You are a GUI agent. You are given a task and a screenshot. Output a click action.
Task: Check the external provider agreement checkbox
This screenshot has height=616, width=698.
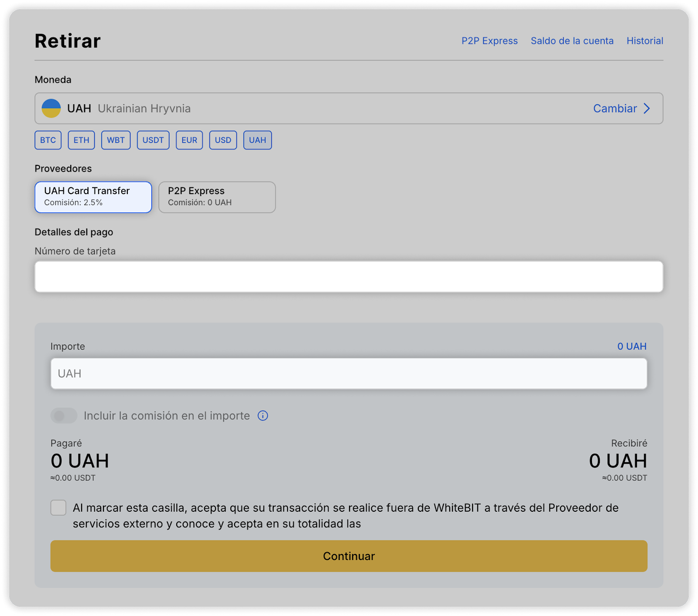(x=58, y=508)
